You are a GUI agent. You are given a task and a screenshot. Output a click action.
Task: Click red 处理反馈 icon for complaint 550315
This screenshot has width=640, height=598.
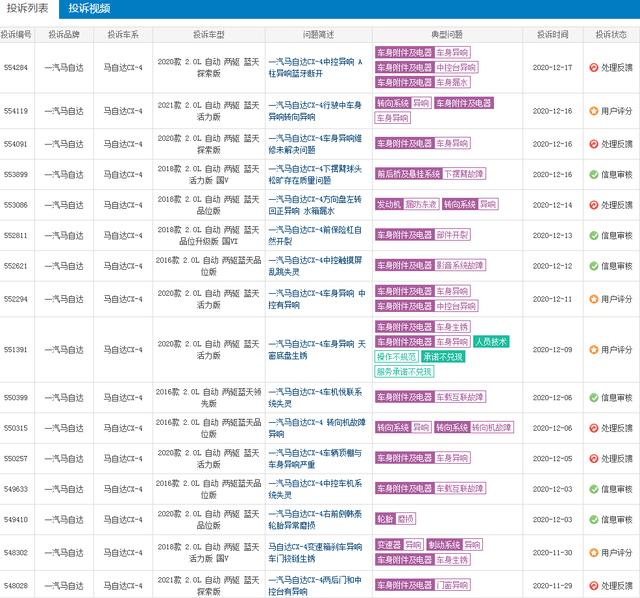pos(593,428)
